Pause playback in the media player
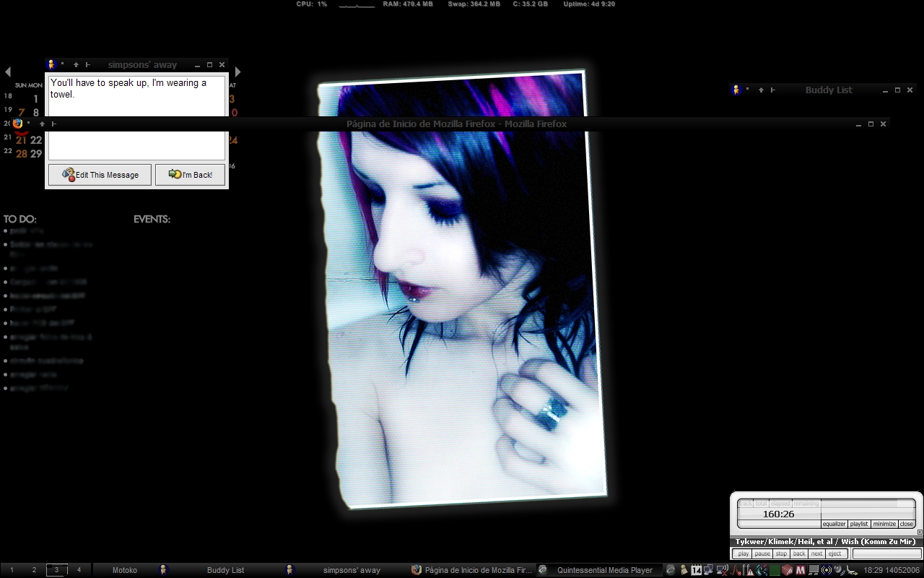This screenshot has height=578, width=924. (762, 553)
